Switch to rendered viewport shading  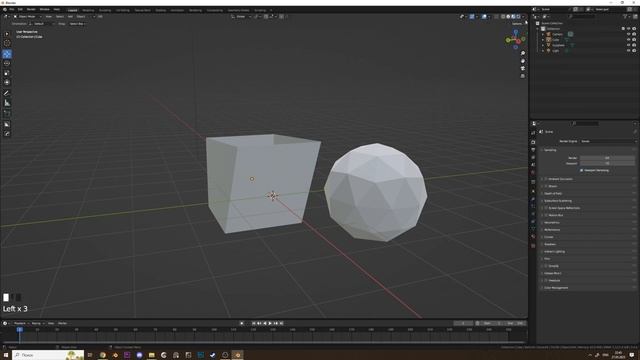coord(518,17)
